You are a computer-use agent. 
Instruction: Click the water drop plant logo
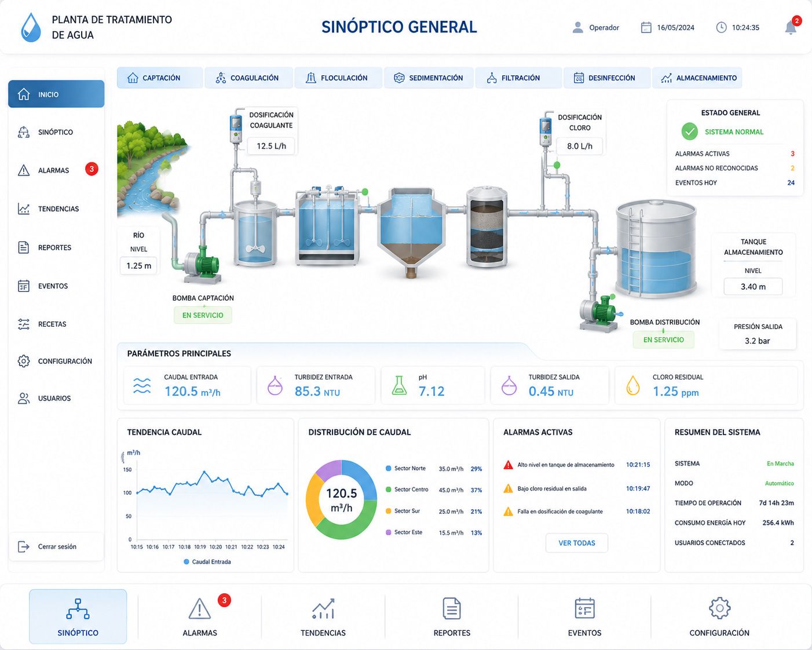coord(31,27)
